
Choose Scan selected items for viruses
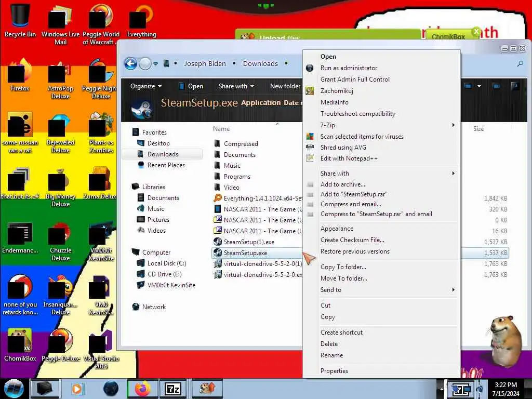(381, 137)
